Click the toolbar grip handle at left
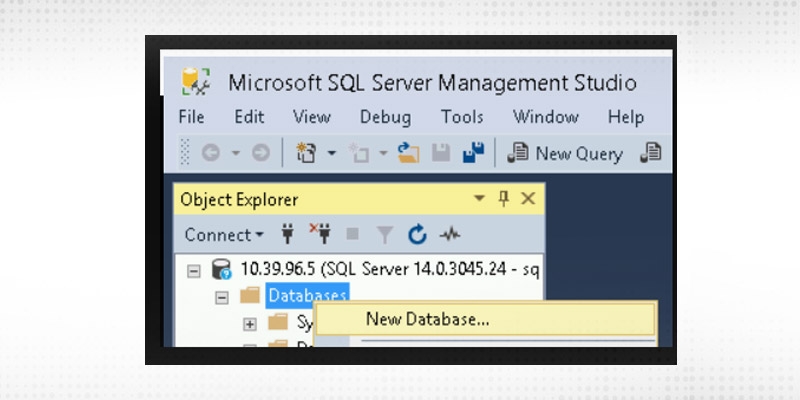 [185, 153]
